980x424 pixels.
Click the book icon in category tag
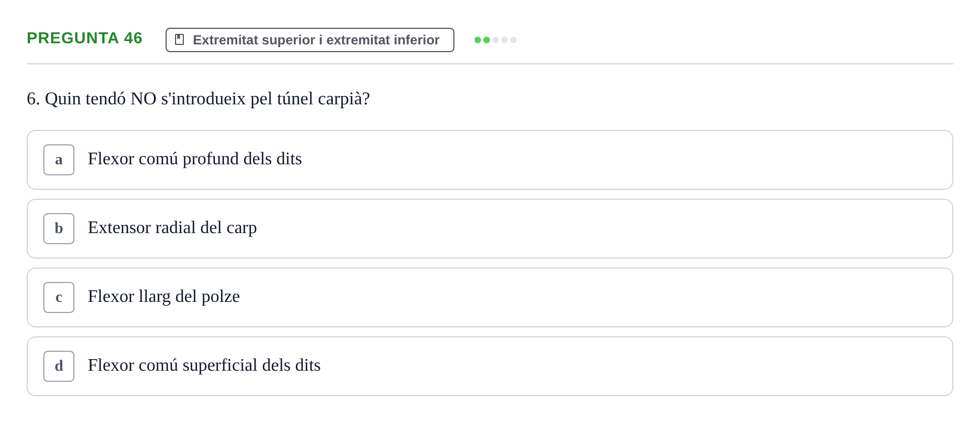click(179, 39)
